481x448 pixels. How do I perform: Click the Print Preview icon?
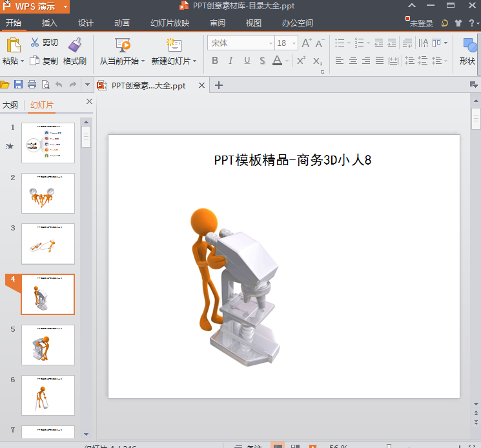pyautogui.click(x=46, y=85)
